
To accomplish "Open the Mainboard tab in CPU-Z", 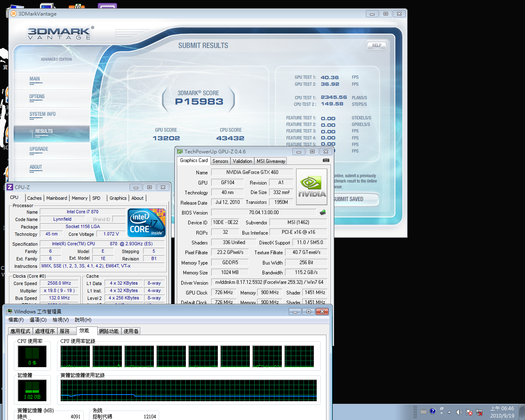I will pyautogui.click(x=57, y=198).
